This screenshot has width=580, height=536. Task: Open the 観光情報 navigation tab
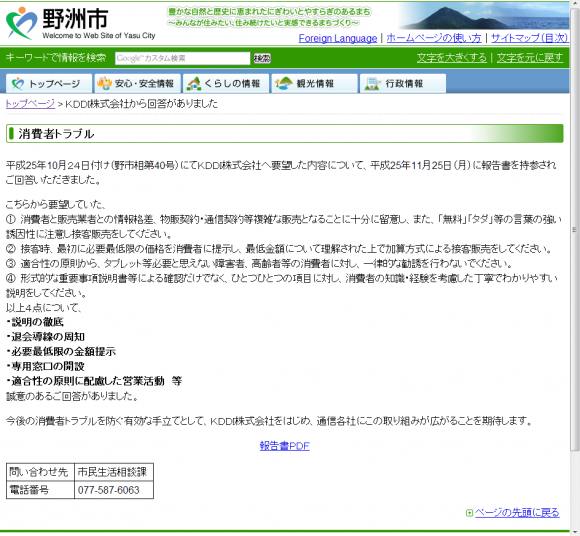click(315, 83)
